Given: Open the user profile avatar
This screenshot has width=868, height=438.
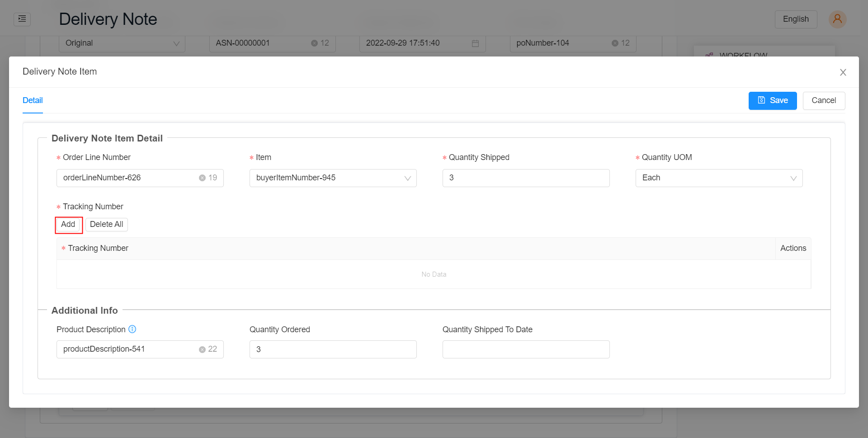Looking at the screenshot, I should 837,19.
